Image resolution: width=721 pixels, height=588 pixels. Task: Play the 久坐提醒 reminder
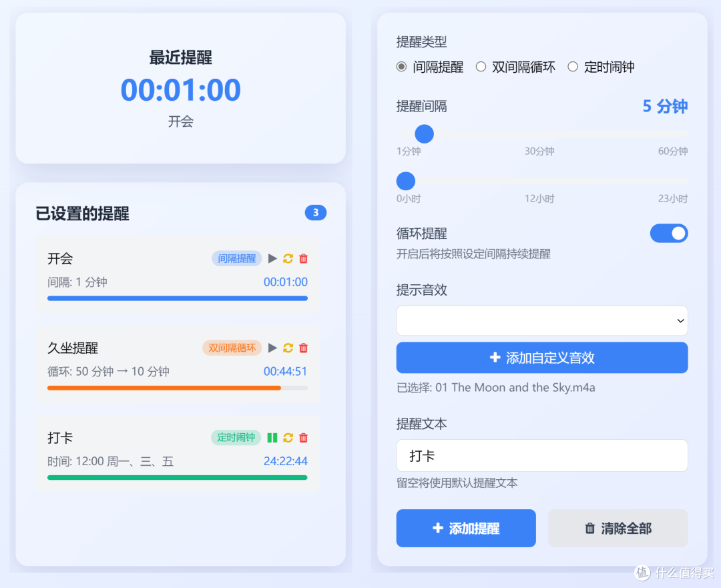point(272,348)
